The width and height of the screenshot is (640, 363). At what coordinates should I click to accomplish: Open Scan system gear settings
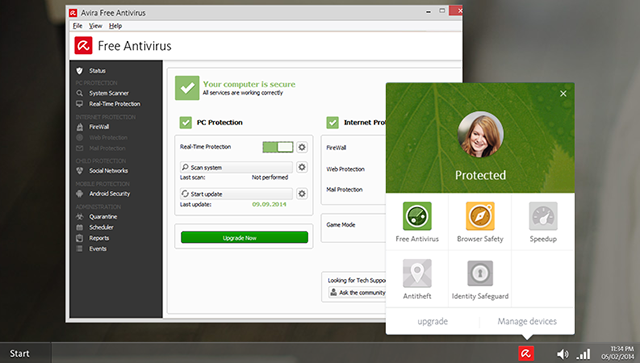[302, 167]
